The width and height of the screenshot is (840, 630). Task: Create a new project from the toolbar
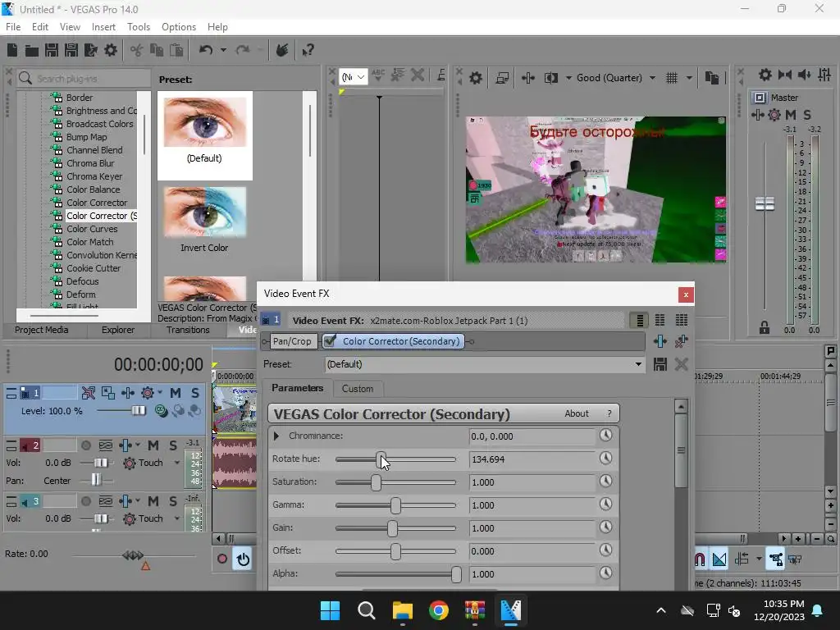(12, 50)
